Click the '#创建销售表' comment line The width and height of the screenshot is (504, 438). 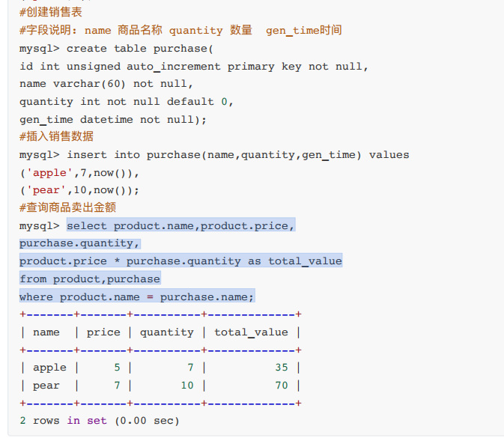(51, 12)
